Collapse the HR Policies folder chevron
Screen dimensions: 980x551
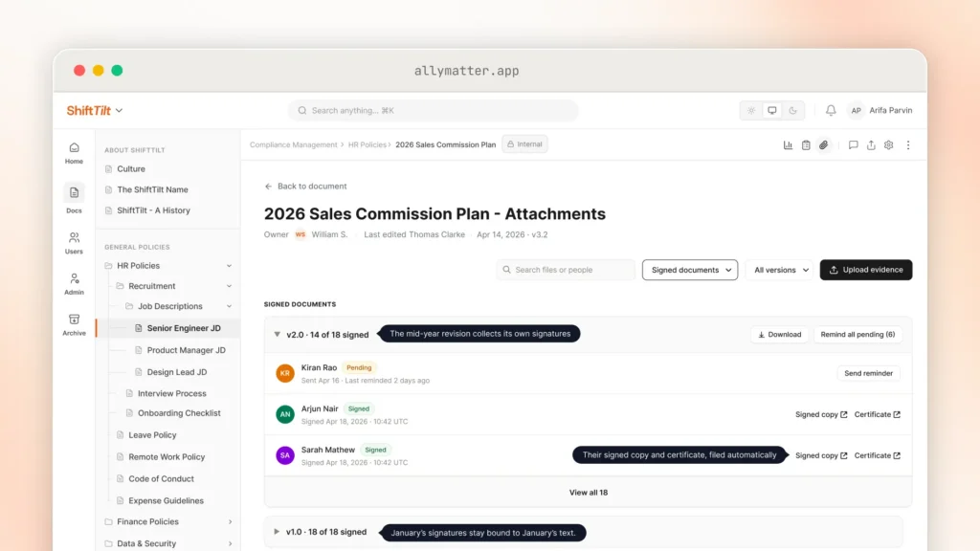tap(230, 266)
